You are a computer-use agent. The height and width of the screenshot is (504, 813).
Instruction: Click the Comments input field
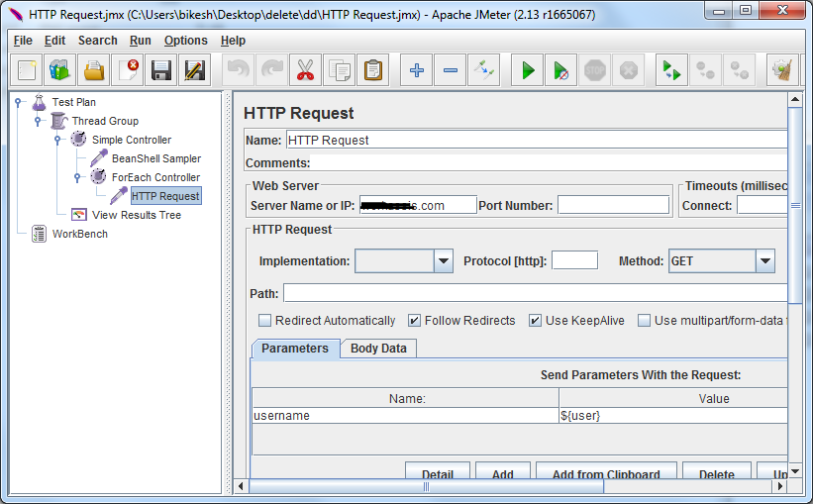point(548,162)
